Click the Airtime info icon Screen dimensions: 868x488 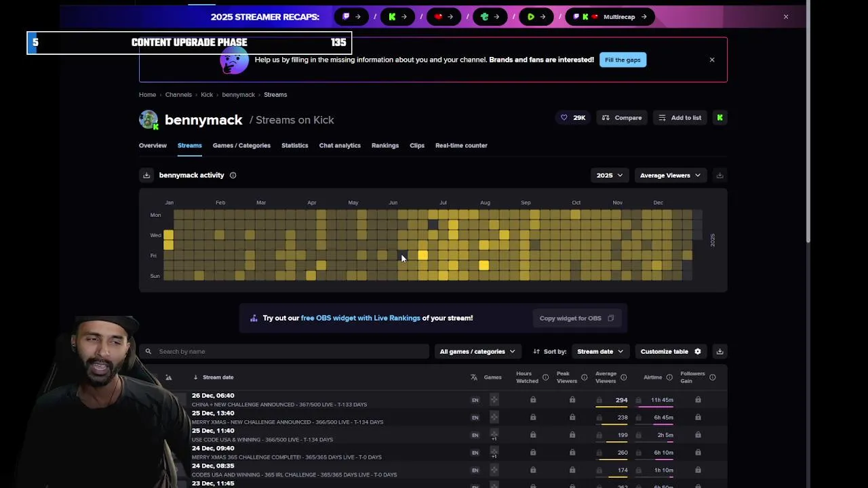pyautogui.click(x=669, y=378)
